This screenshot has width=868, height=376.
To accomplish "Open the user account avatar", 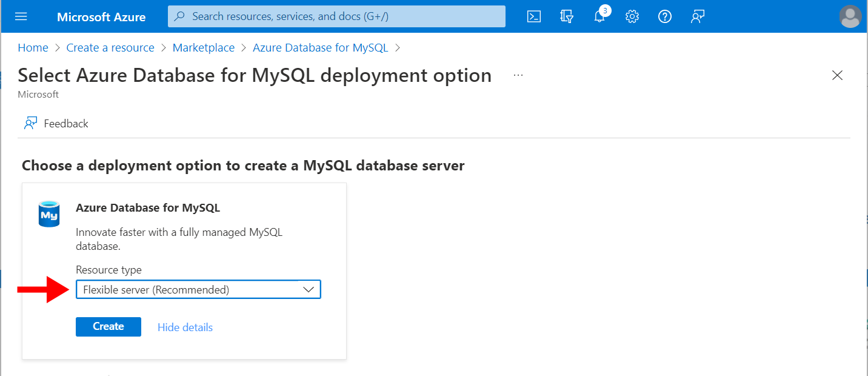I will click(x=850, y=16).
